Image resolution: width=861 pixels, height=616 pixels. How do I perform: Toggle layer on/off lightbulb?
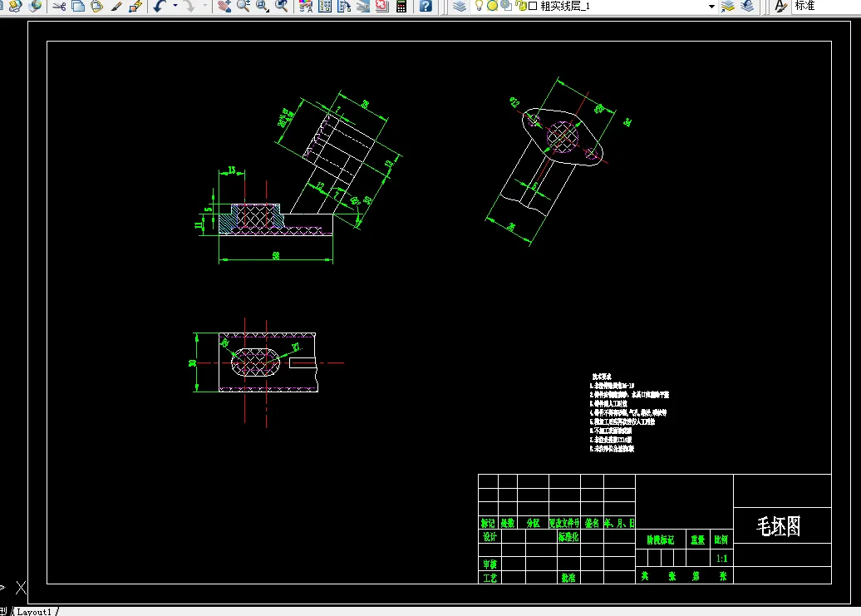pos(479,6)
